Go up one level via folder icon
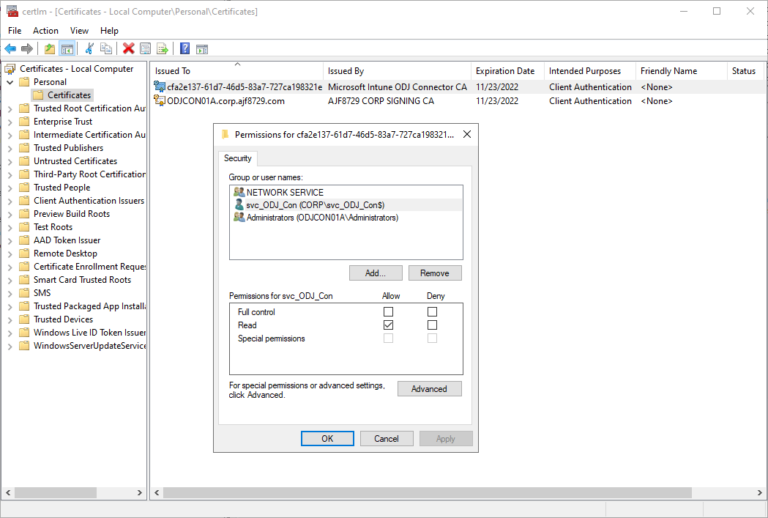This screenshot has width=768, height=518. pos(49,48)
